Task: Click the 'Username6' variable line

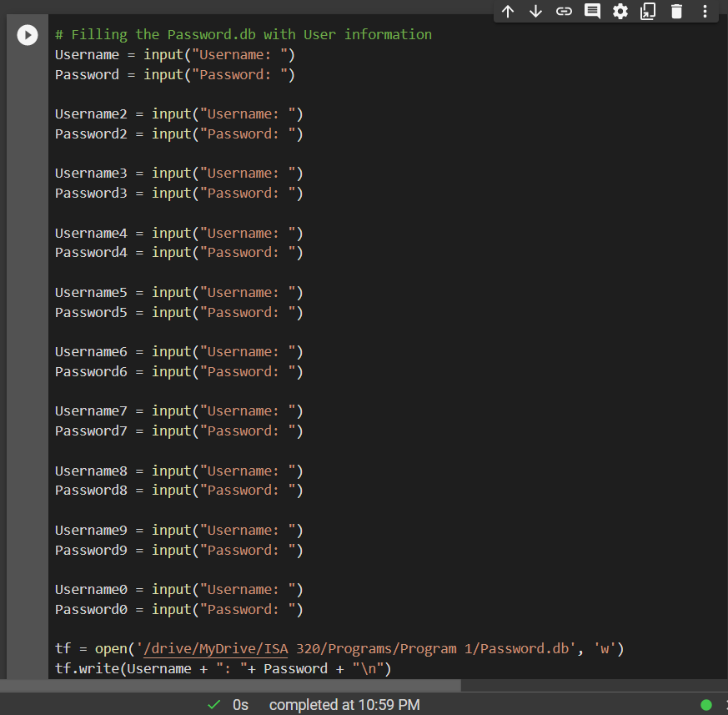Action: (x=178, y=352)
